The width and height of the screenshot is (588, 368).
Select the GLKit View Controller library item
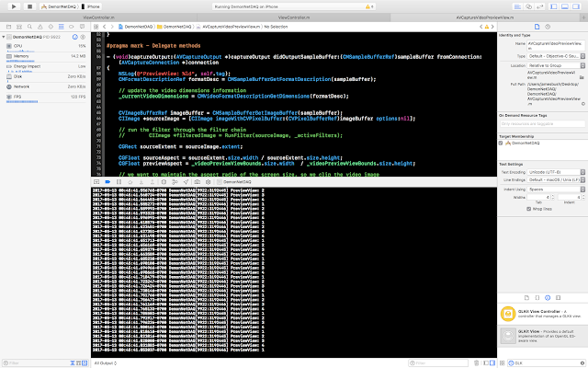tap(543, 314)
